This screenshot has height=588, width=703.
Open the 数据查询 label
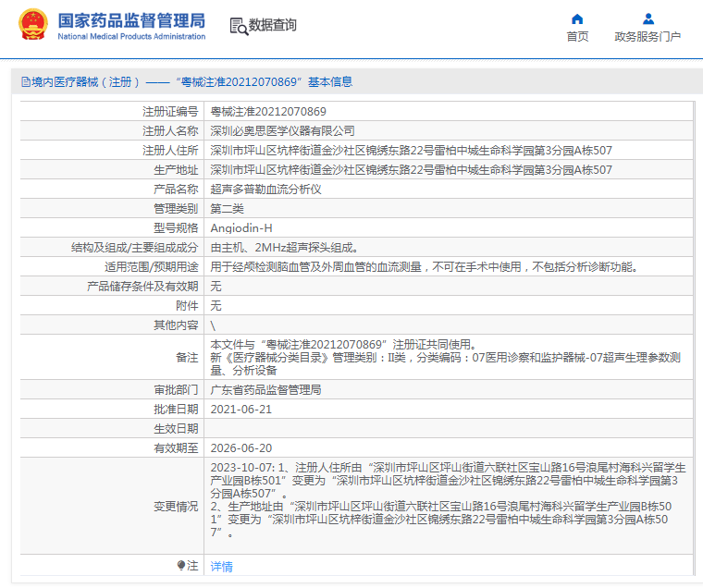pos(273,25)
